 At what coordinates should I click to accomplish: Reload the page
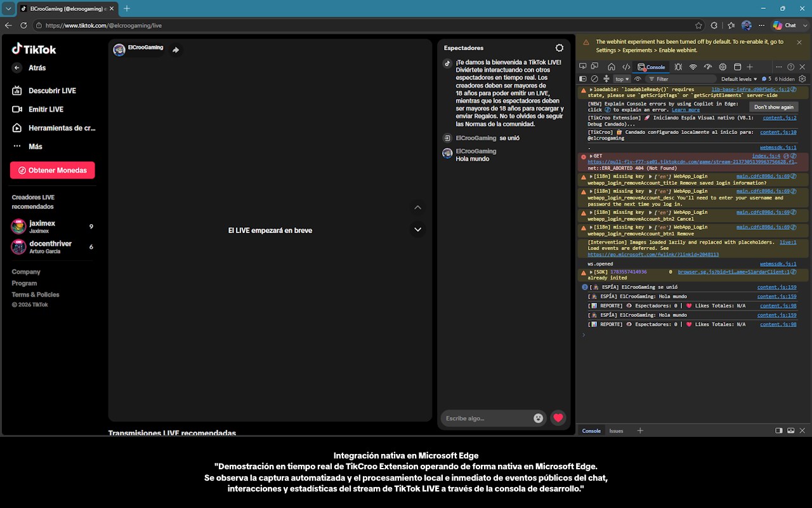point(23,25)
